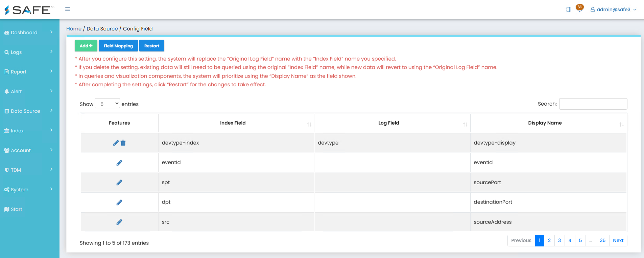Open the notification bell with badge 31

pyautogui.click(x=579, y=8)
